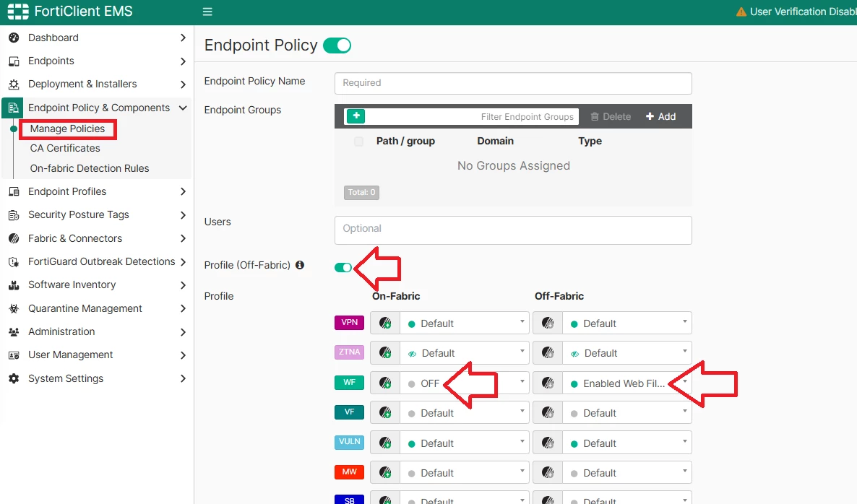This screenshot has height=504, width=857.
Task: Open the Endpoint Profiles menu
Action: pyautogui.click(x=97, y=191)
